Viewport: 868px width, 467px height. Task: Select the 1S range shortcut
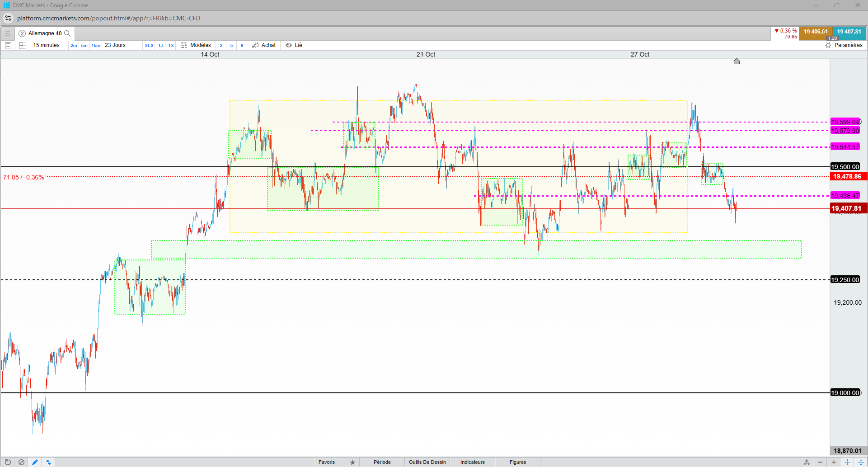pos(171,46)
